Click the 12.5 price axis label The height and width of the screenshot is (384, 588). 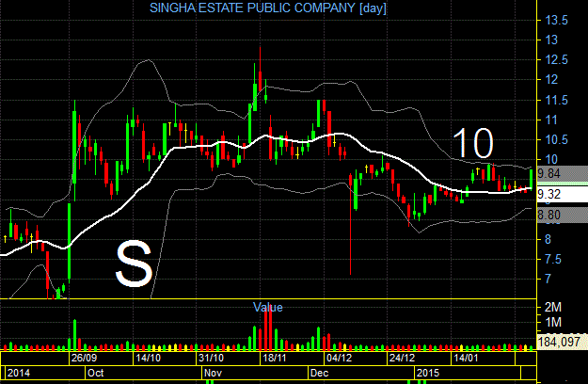(557, 60)
